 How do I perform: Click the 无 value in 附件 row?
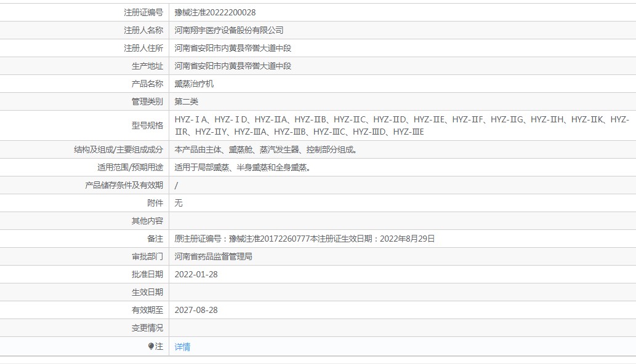(179, 203)
